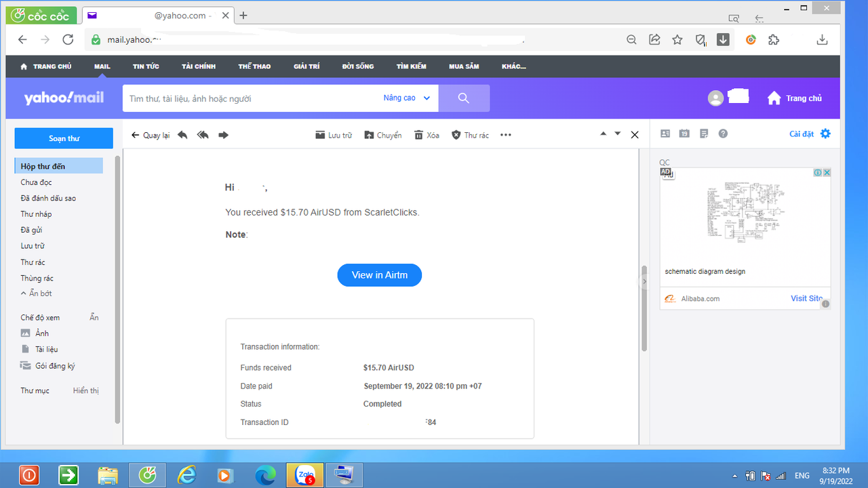Viewport: 868px width, 488px height.
Task: Close the opened email view
Action: (635, 135)
